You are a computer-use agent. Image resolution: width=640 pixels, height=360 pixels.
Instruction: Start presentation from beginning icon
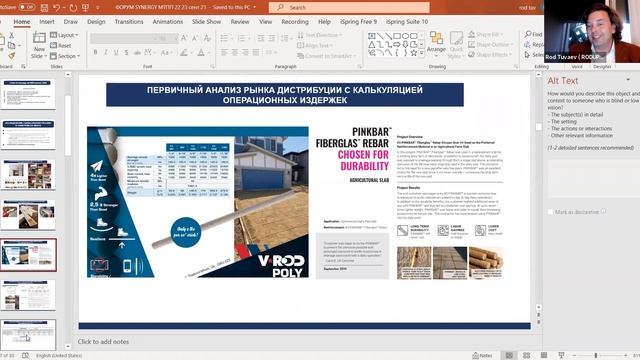pyautogui.click(x=85, y=7)
